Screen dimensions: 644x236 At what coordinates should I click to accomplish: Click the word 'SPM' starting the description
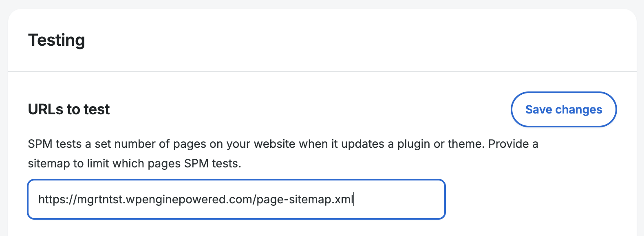[40, 144]
